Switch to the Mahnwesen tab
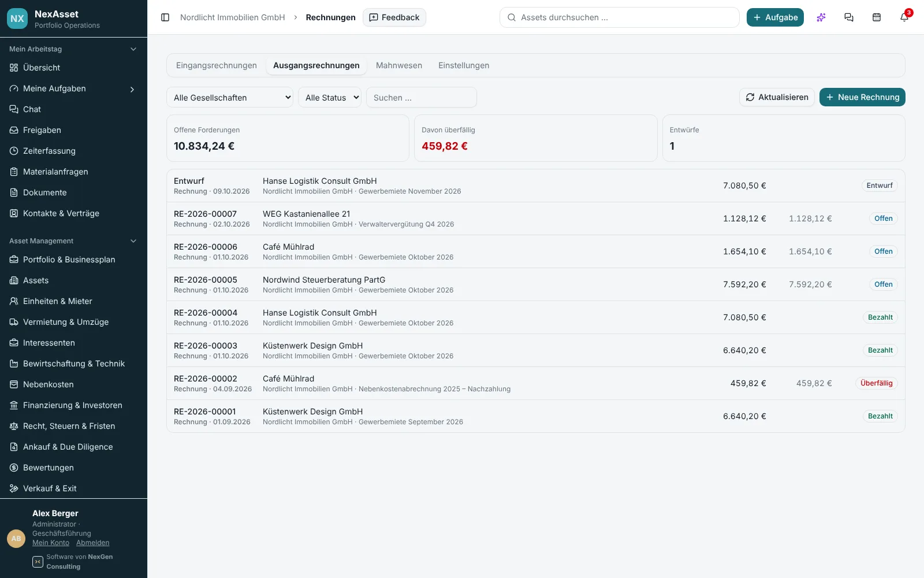Image resolution: width=924 pixels, height=578 pixels. 399,65
